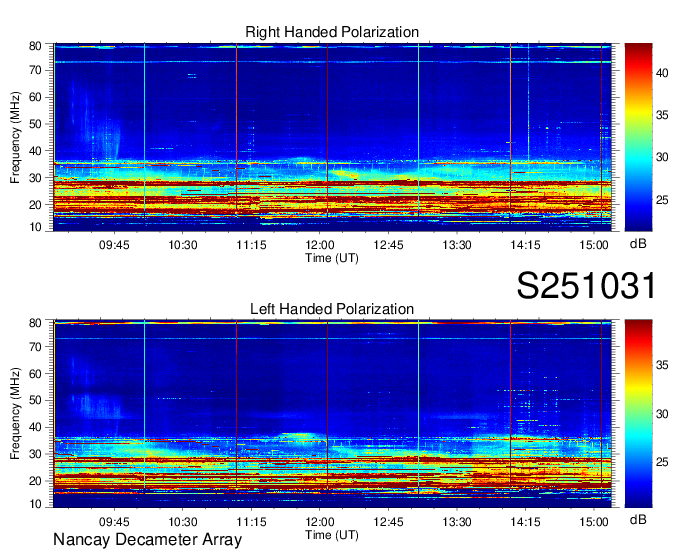Click the 15:00 time tick in upper plot

(x=594, y=244)
